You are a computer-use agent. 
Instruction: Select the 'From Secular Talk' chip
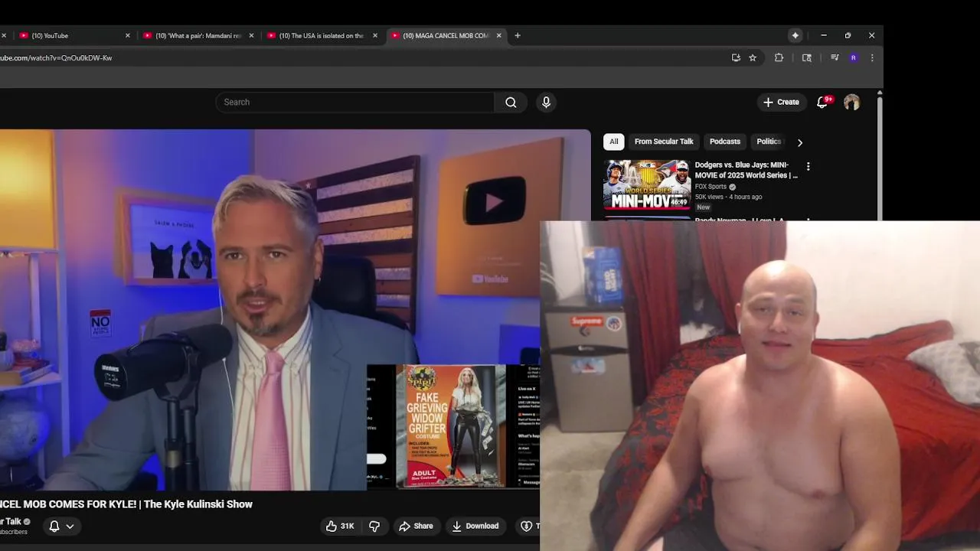(664, 142)
